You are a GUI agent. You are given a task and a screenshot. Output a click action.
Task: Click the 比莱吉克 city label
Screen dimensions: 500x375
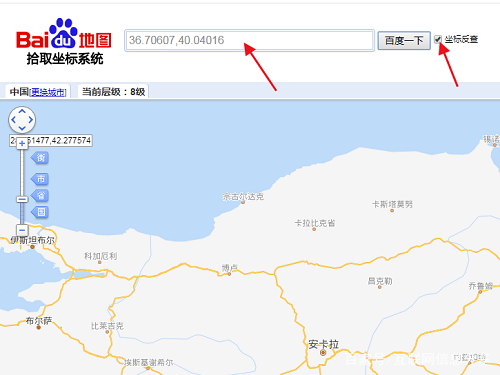(107, 326)
